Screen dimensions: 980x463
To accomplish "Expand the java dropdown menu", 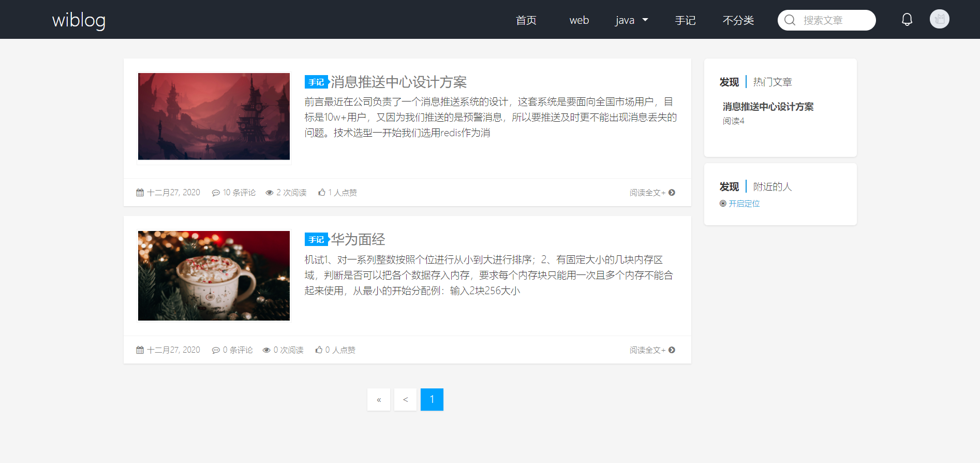I will pyautogui.click(x=631, y=20).
